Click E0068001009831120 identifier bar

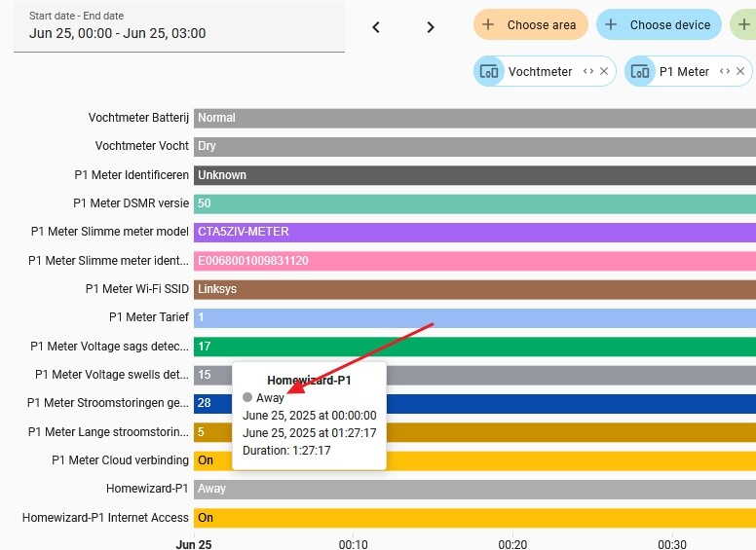(474, 261)
